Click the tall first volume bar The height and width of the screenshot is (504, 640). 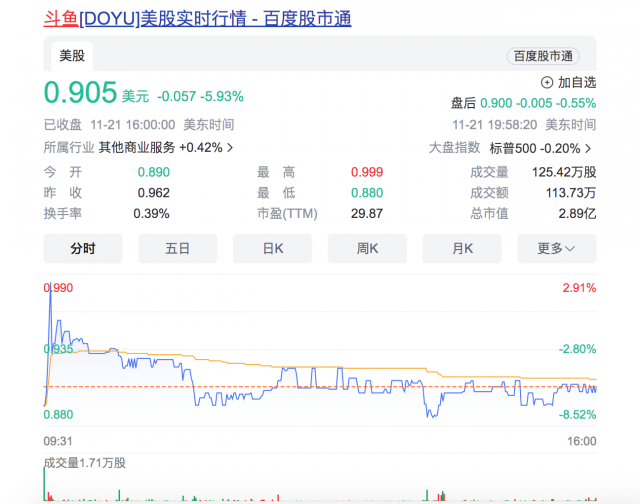(44, 484)
